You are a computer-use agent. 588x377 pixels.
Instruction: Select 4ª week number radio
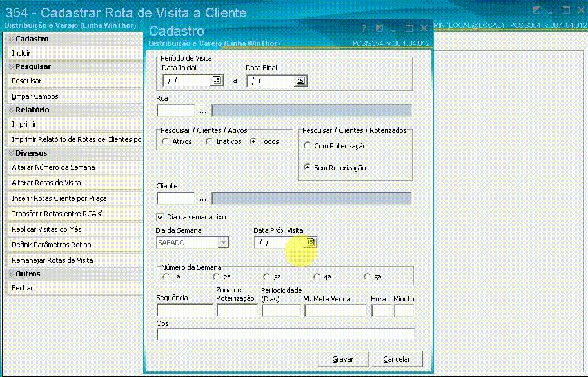[x=317, y=277]
